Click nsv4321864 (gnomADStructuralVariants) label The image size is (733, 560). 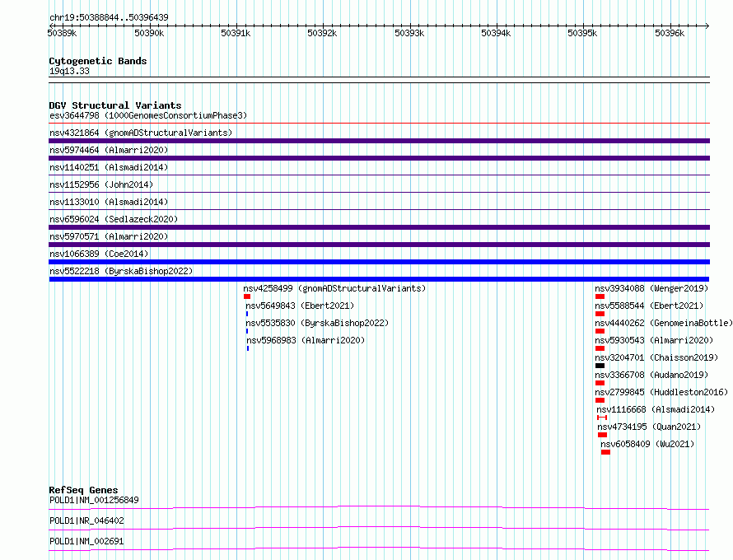pyautogui.click(x=141, y=133)
